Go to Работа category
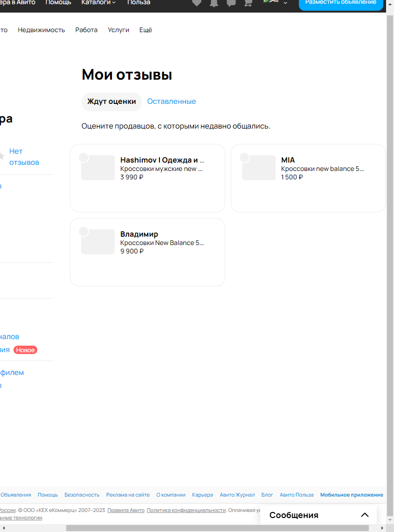Image resolution: width=394 pixels, height=532 pixels. 86,30
